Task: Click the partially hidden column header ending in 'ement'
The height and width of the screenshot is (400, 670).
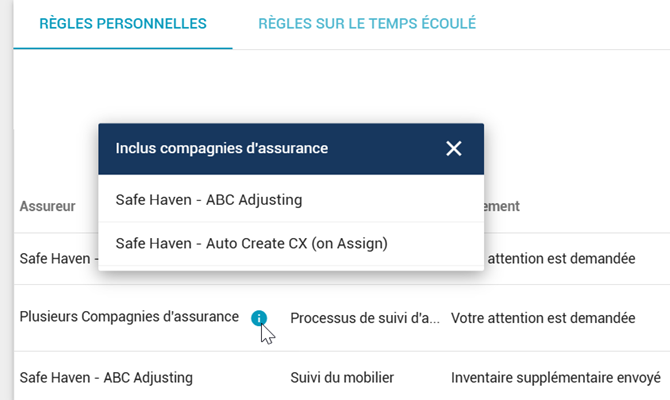Action: click(x=502, y=206)
